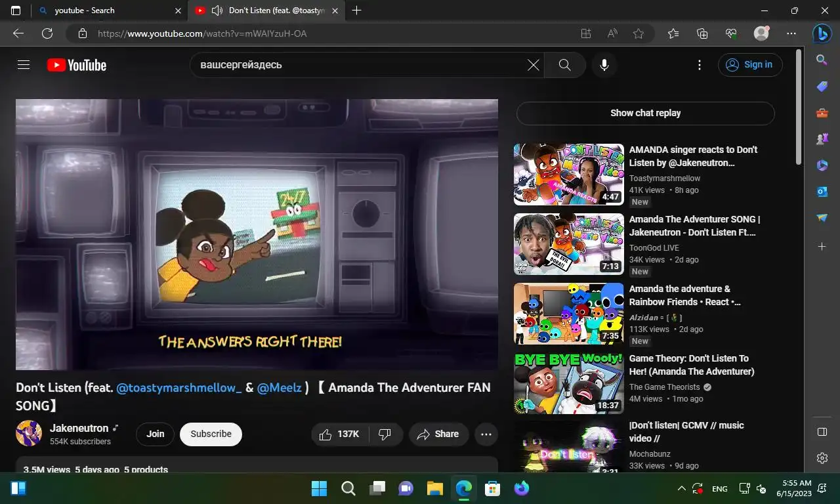The height and width of the screenshot is (504, 840).
Task: Open Rainbow Friends React video thumbnail
Action: 569,314
